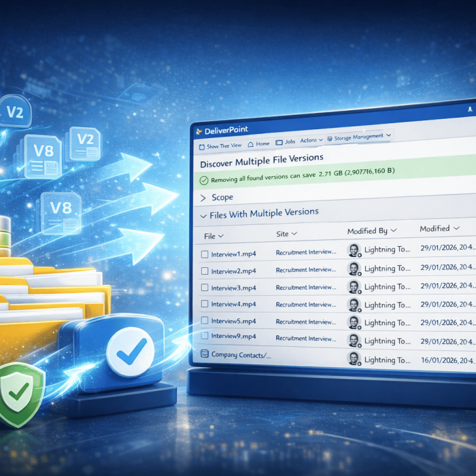This screenshot has width=476, height=476.
Task: Open the Actions dropdown menu
Action: [311, 140]
